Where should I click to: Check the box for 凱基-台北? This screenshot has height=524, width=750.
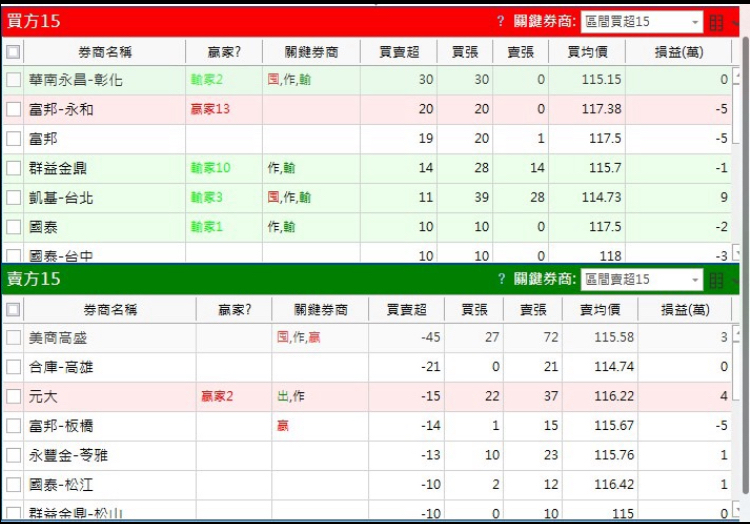[13, 197]
